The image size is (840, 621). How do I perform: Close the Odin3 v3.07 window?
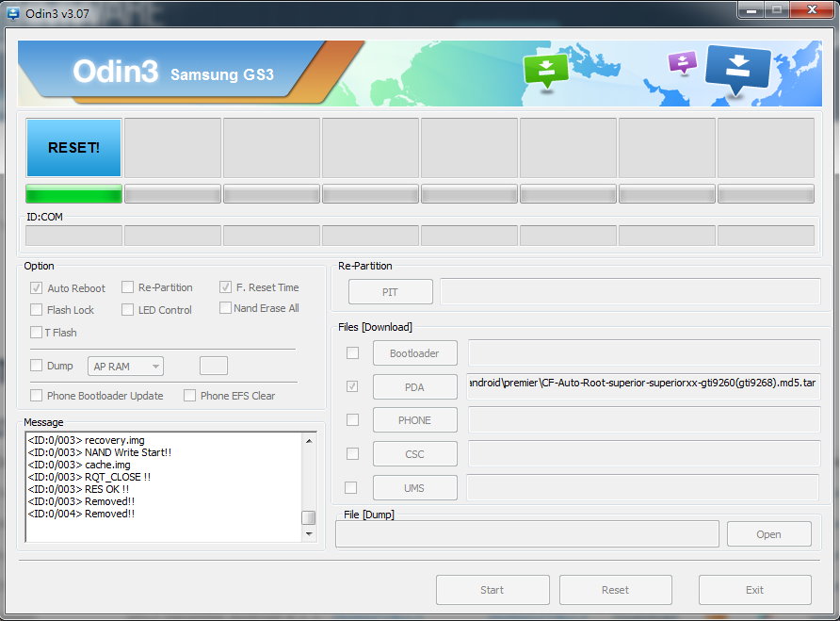click(x=812, y=10)
